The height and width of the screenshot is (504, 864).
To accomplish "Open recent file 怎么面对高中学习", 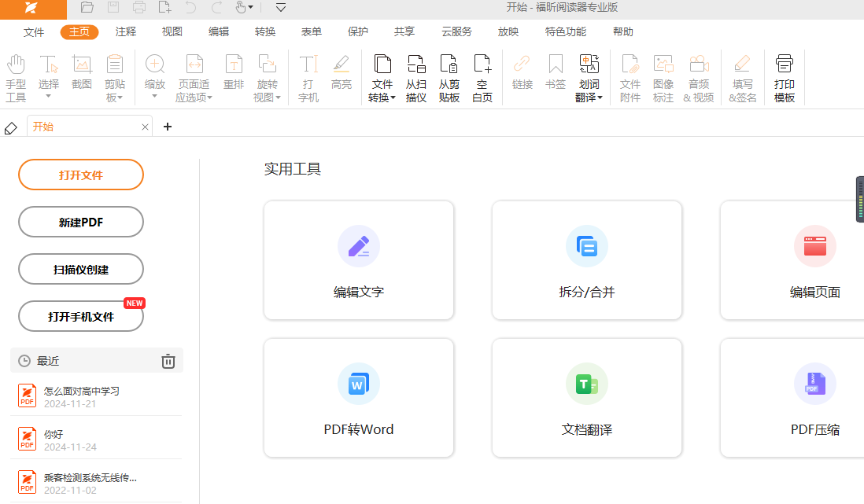I will (x=97, y=396).
